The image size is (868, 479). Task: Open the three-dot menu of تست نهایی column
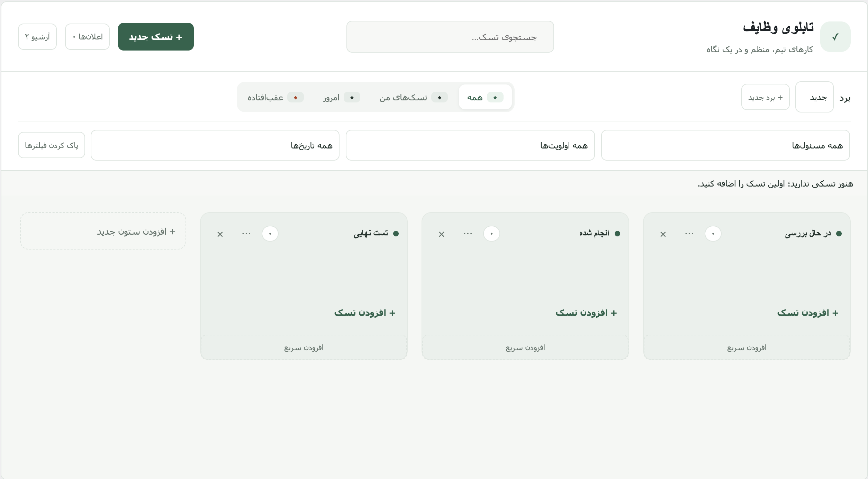pos(246,234)
